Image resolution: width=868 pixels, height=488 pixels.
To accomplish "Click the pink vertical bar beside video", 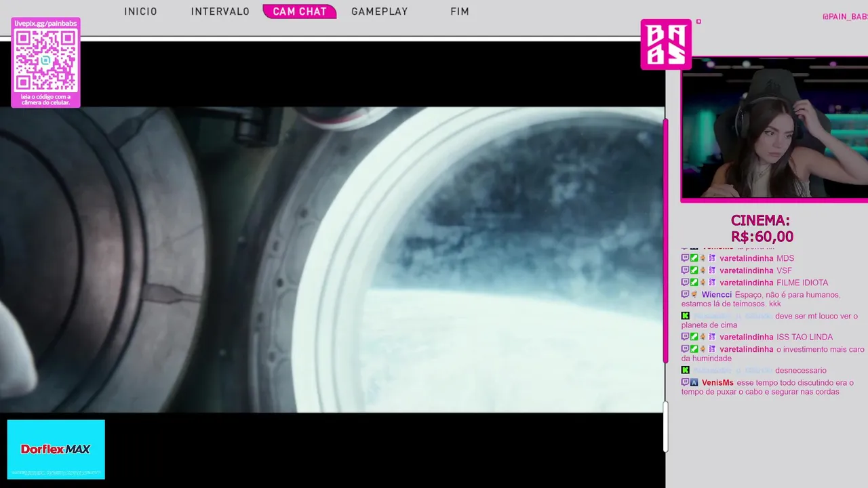I will click(666, 241).
